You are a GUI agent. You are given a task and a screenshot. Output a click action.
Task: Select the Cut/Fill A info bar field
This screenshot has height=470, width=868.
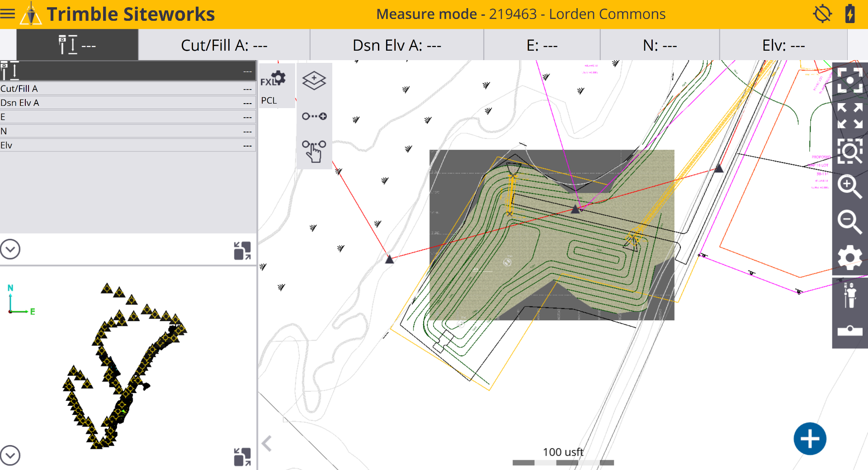pyautogui.click(x=224, y=45)
